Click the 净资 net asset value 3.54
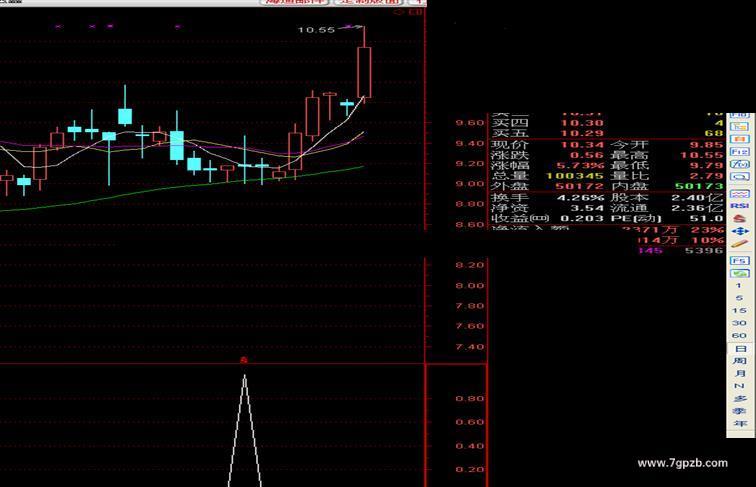This screenshot has height=487, width=756. pyautogui.click(x=587, y=208)
